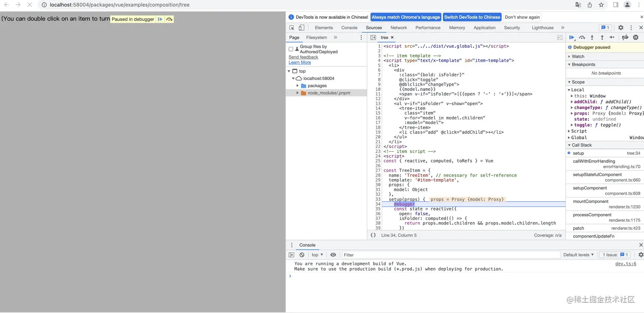This screenshot has width=644, height=313.
Task: Step out of current function
Action: click(x=602, y=38)
